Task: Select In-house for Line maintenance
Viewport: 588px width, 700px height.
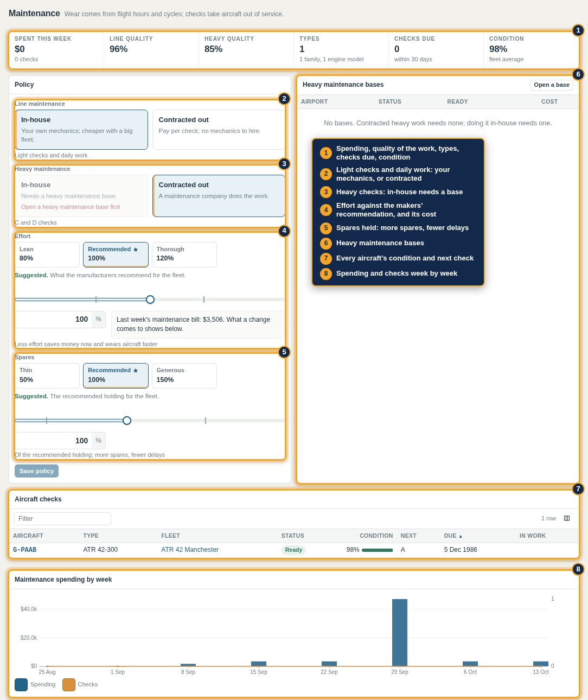Action: 81,130
